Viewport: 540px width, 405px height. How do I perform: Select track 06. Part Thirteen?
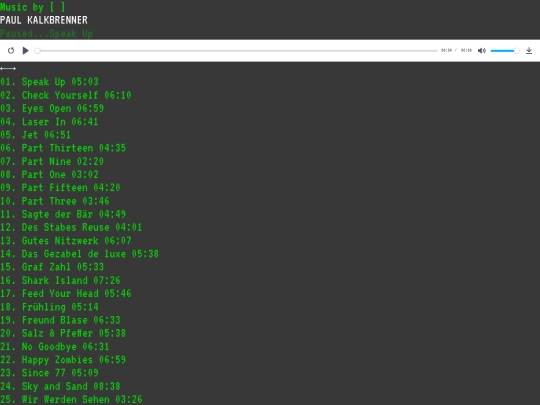point(63,148)
